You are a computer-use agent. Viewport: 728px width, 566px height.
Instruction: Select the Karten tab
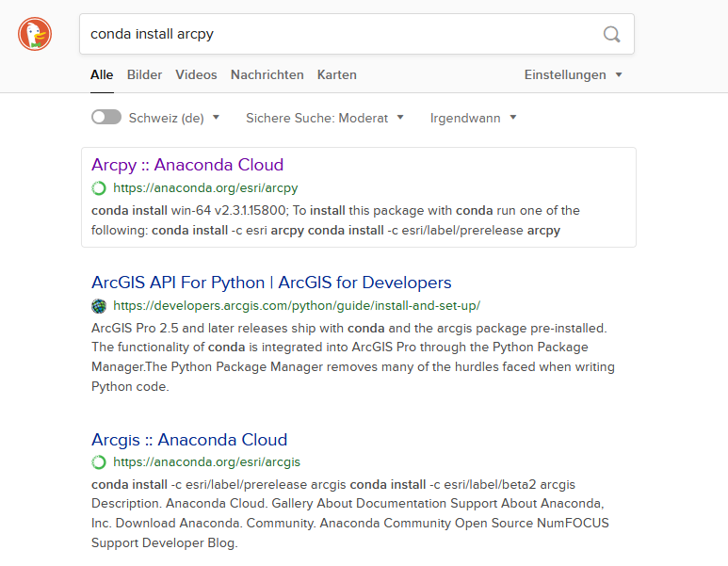pyautogui.click(x=336, y=74)
